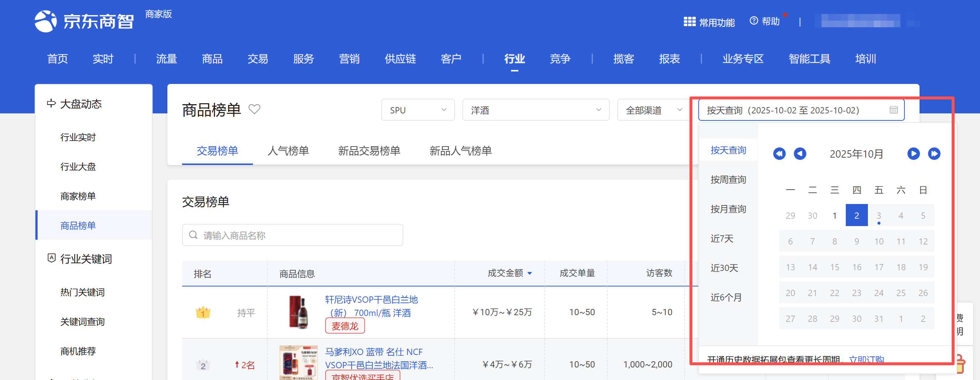Open 实时 in top navigation
This screenshot has height=380, width=980.
point(103,59)
